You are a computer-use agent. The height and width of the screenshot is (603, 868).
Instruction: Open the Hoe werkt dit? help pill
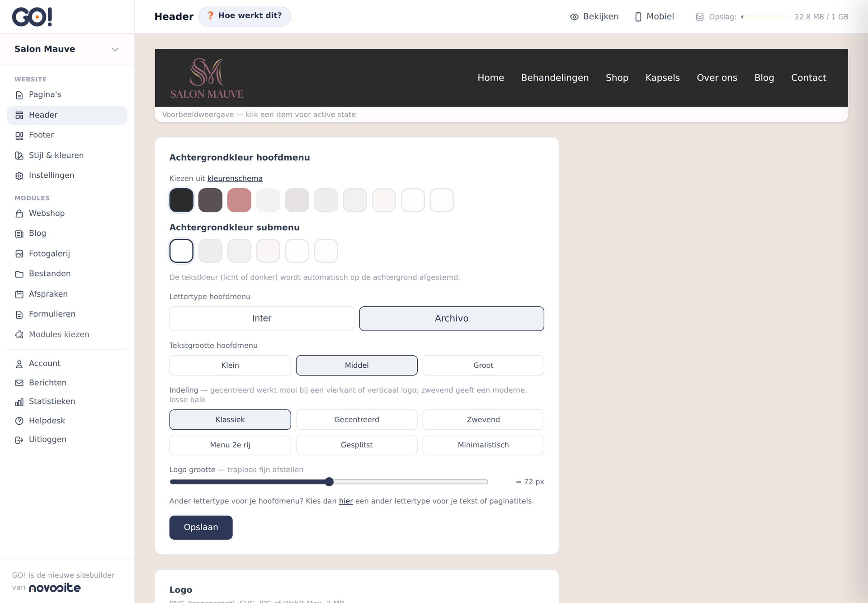pos(245,16)
